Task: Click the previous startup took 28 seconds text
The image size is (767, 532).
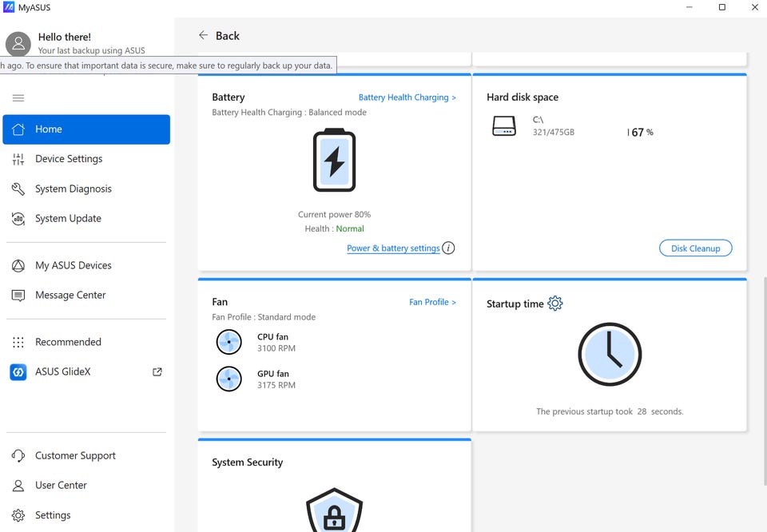Action: [610, 411]
